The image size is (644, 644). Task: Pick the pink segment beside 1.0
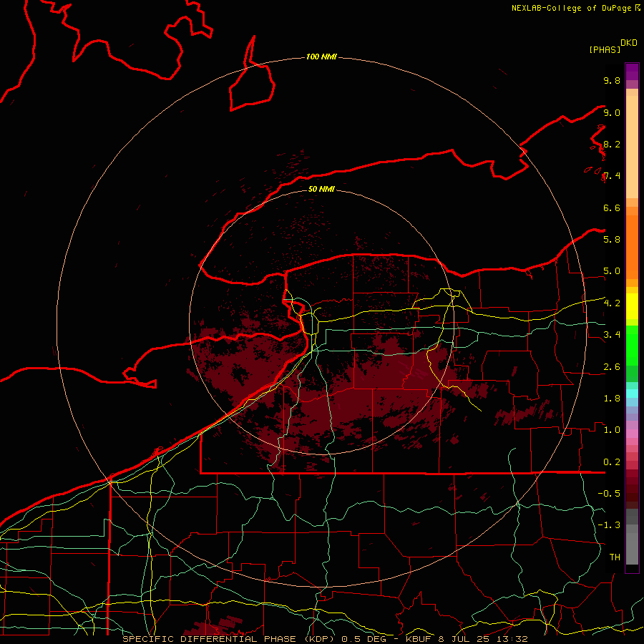coord(632,434)
